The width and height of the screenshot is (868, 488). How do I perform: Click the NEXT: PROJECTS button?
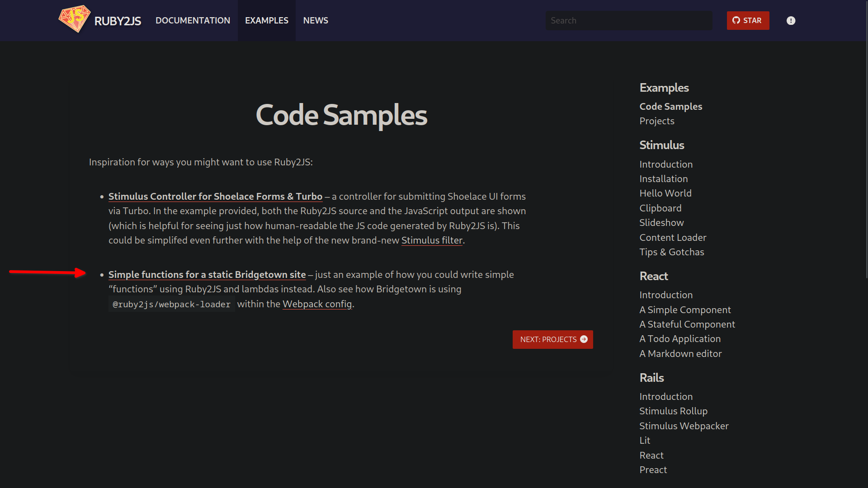tap(552, 339)
